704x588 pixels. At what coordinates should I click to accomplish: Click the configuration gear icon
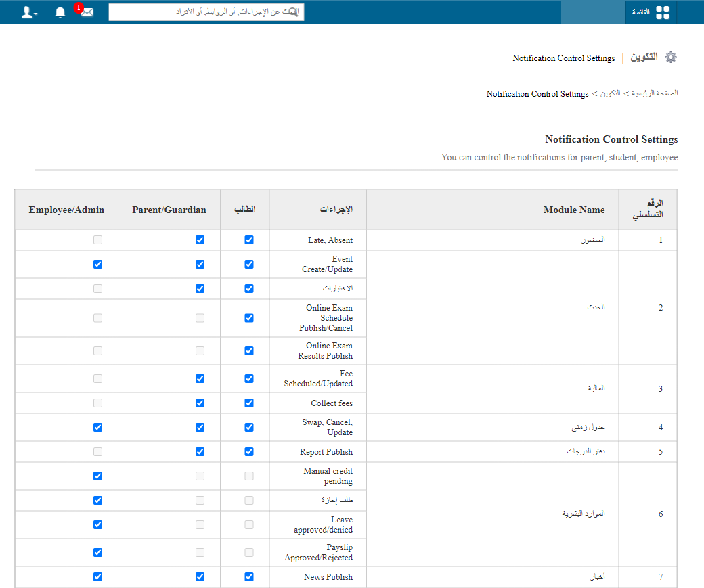pos(671,57)
